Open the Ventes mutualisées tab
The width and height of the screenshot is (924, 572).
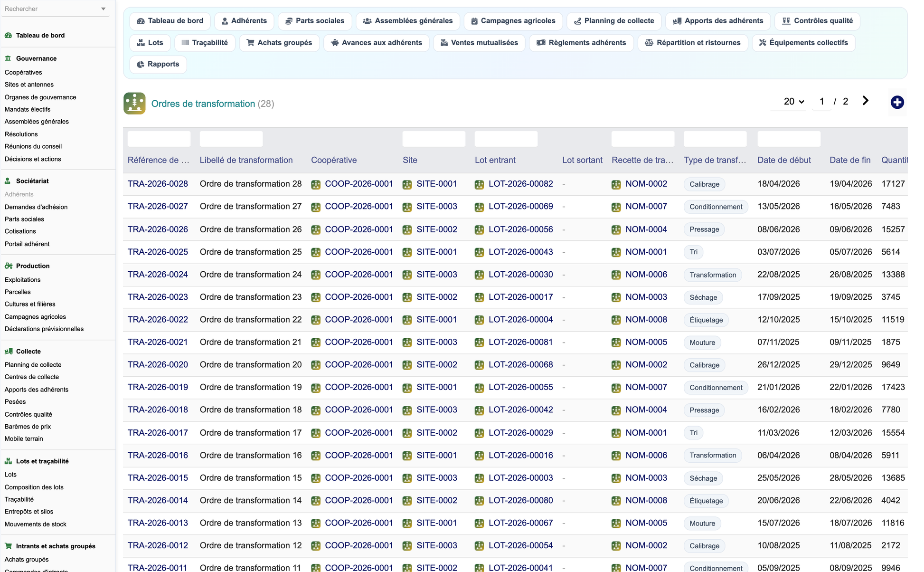tap(479, 43)
